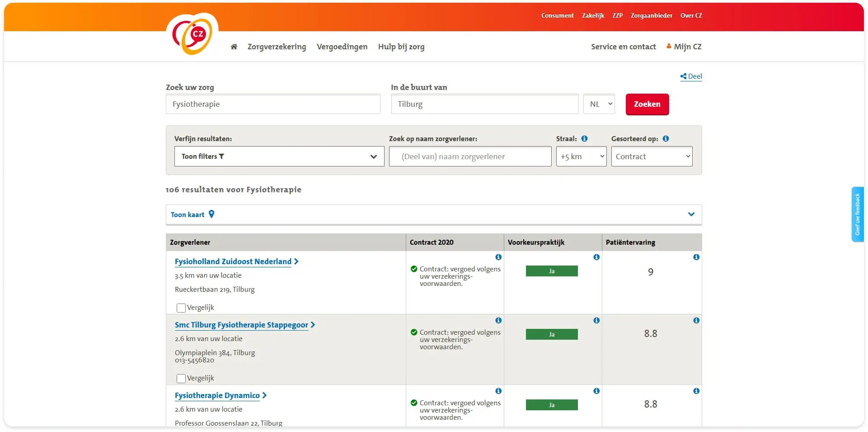Expand the map with the Toon kaart chevron
The image size is (868, 432).
pyautogui.click(x=691, y=214)
